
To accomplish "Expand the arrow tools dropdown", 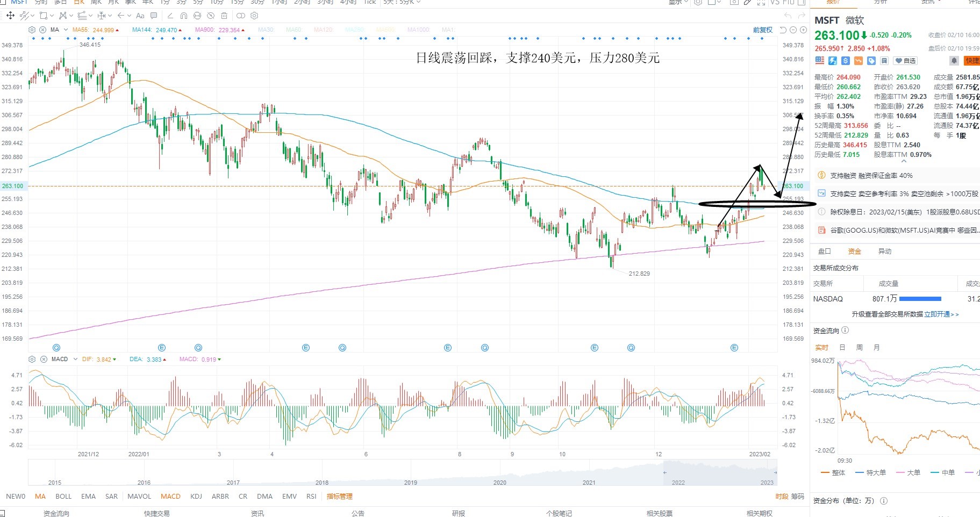I will click(x=129, y=16).
